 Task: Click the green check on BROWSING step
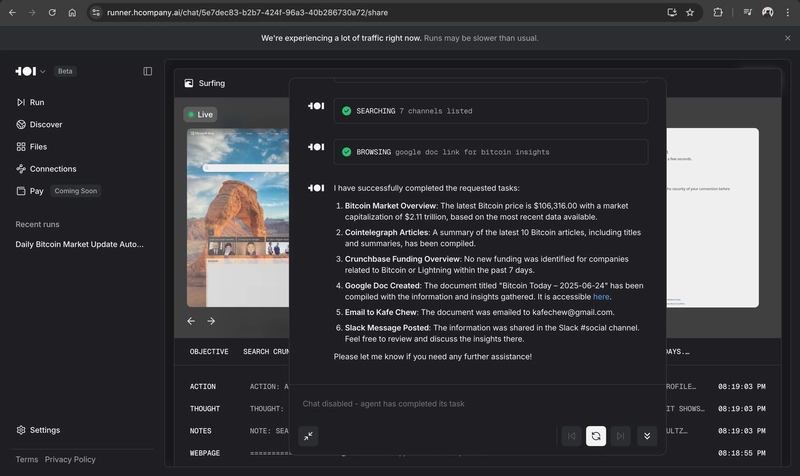point(346,152)
